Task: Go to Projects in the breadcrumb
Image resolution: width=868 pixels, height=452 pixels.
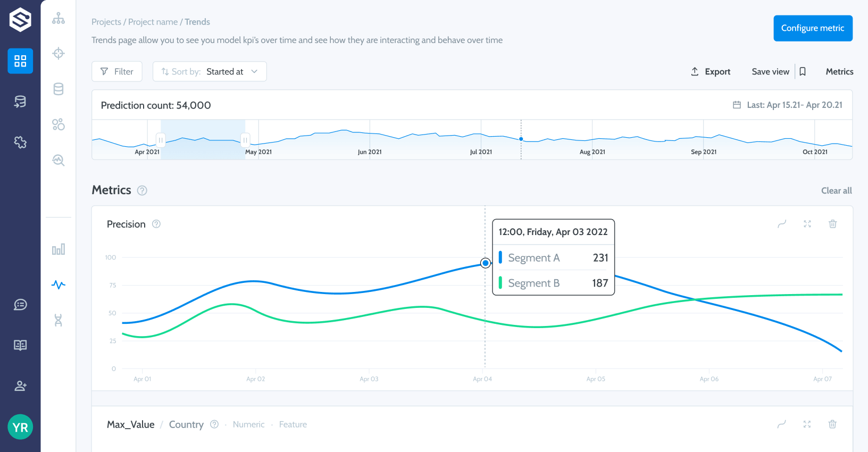Action: 106,22
